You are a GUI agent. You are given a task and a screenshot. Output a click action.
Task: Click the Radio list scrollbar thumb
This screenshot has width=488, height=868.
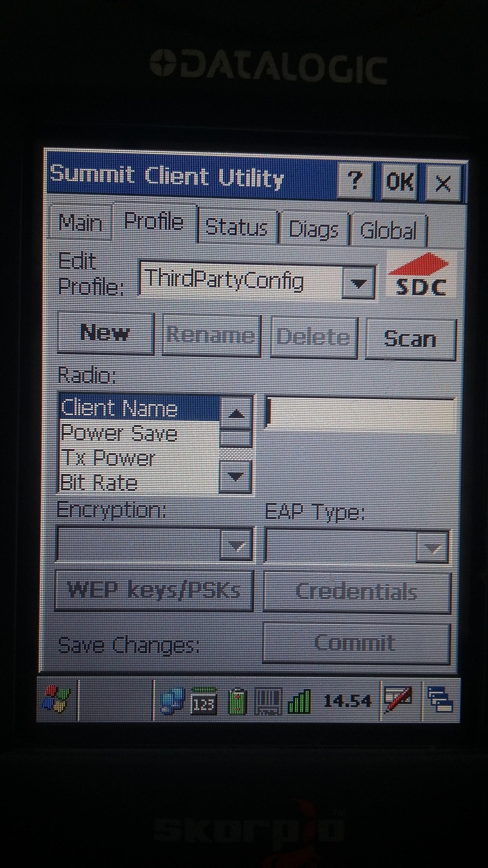click(236, 437)
